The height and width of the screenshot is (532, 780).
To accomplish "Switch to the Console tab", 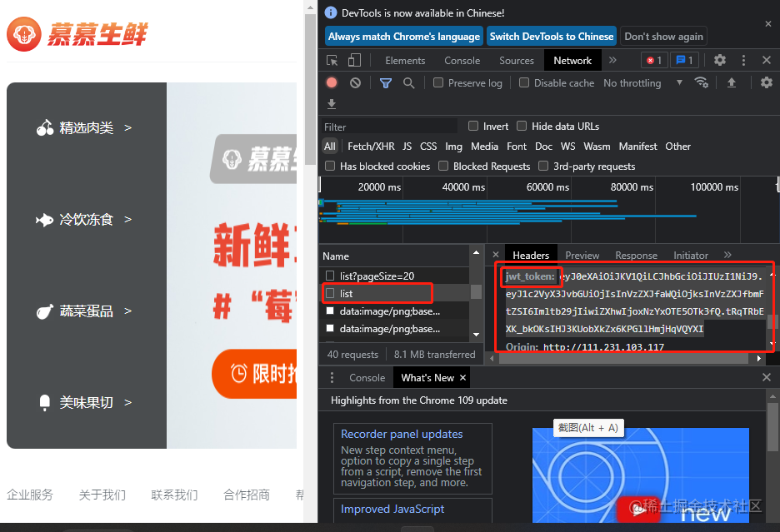I will 462,61.
